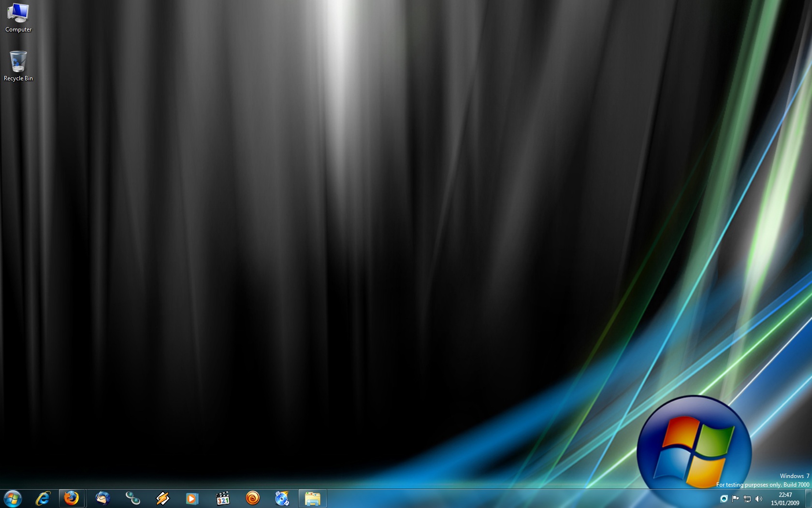
Task: Open the binoculars-style app on the taskbar
Action: coord(132,498)
